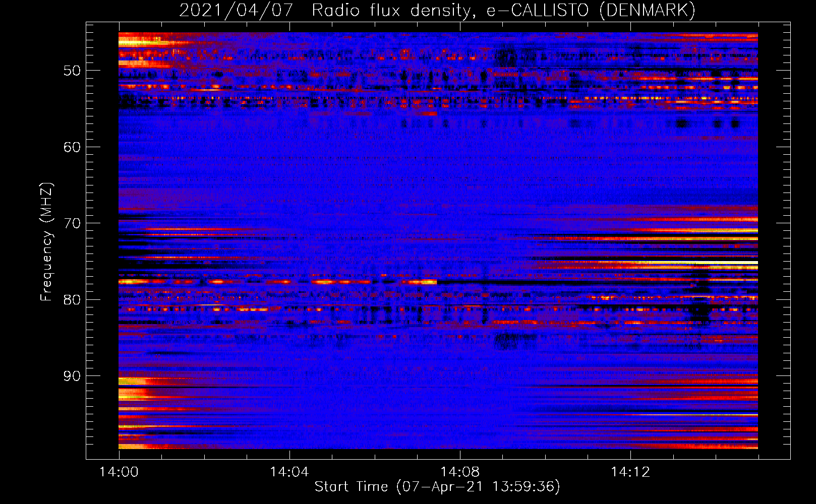Click the frequency tick label 60
Screen dimensions: 816x504
72,147
